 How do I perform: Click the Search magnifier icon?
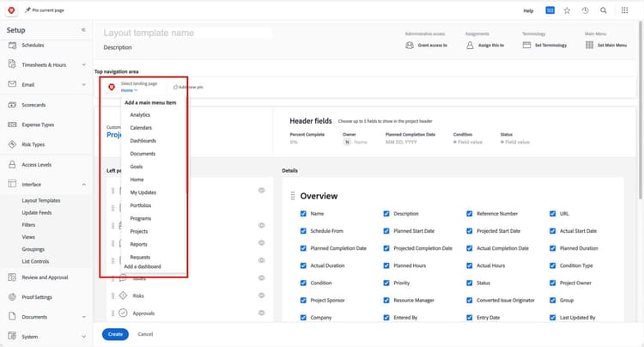pyautogui.click(x=604, y=10)
